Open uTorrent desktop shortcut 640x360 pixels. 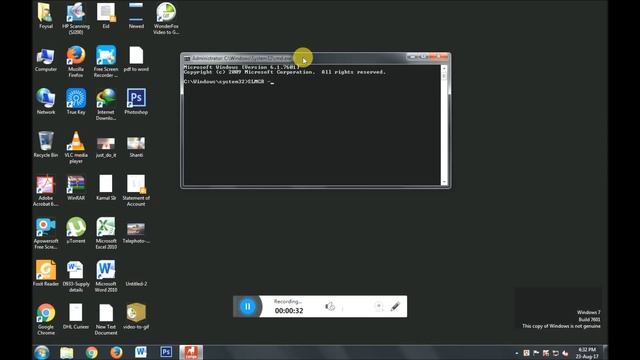coord(76,231)
